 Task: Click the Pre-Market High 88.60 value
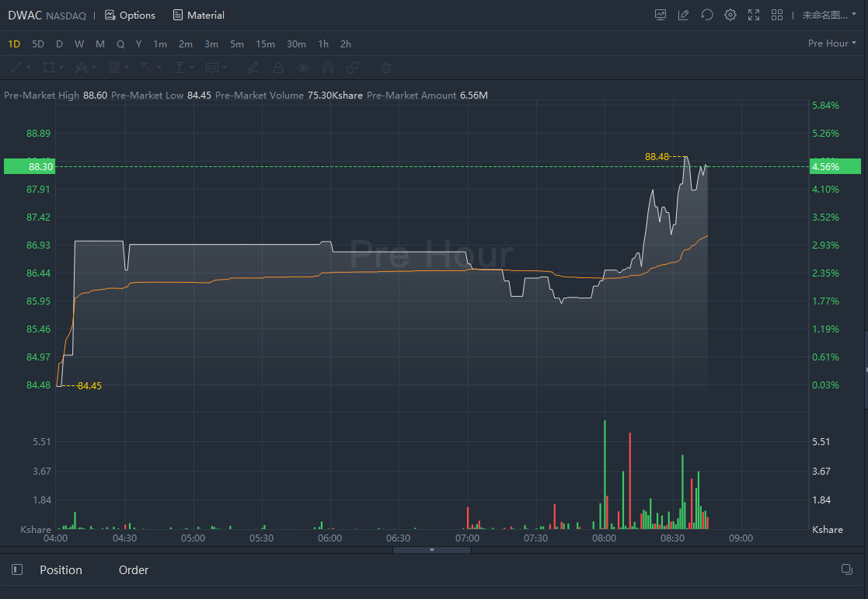96,96
